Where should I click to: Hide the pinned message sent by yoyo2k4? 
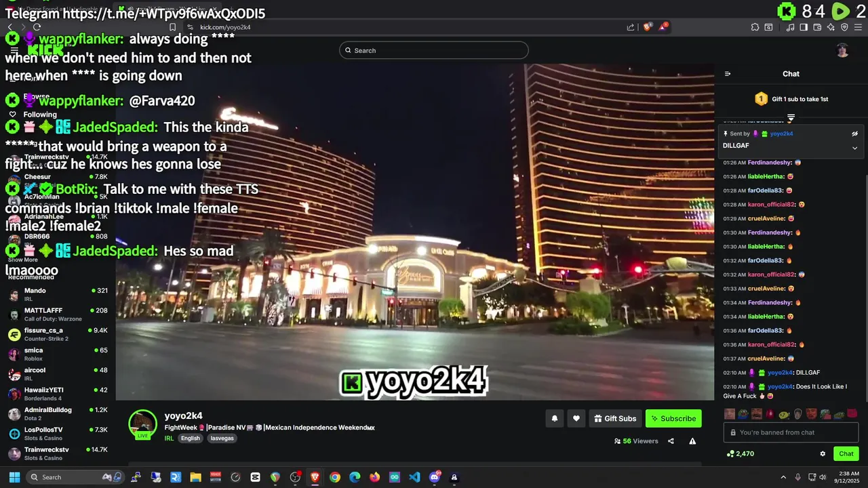(x=854, y=134)
